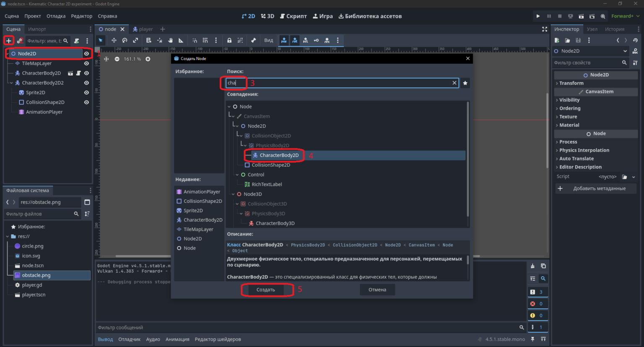
Task: Click center view icon in viewport
Action: click(106, 59)
